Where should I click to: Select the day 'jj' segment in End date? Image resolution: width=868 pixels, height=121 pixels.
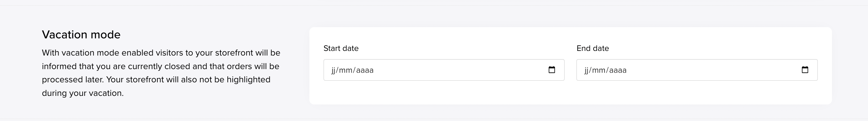pyautogui.click(x=586, y=70)
